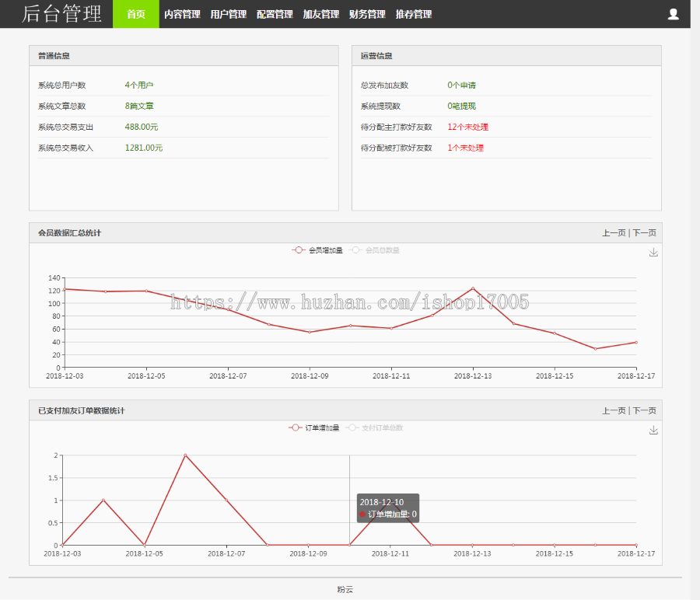The height and width of the screenshot is (600, 700).
Task: Download the member statistics chart image
Action: point(653,253)
